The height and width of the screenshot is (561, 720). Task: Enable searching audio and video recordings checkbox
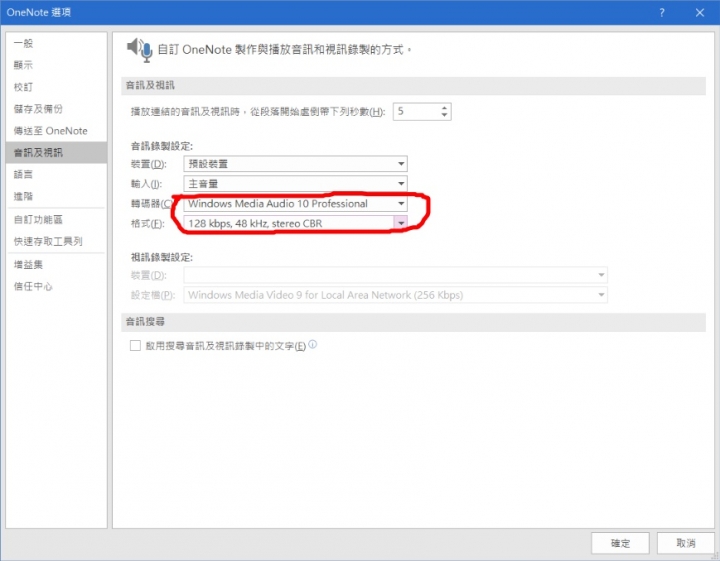coord(135,345)
